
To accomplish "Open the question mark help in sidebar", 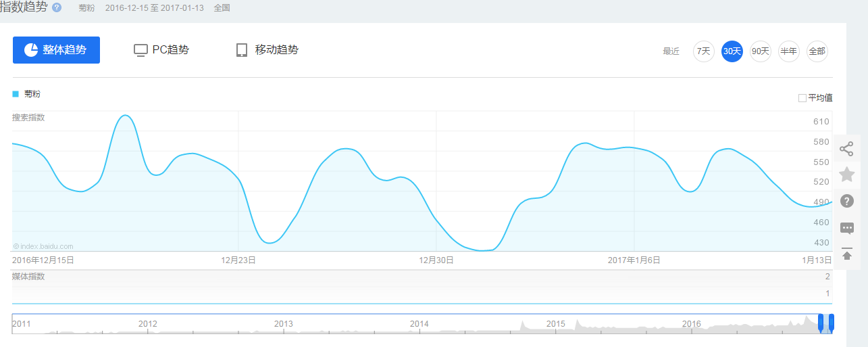I will [x=846, y=201].
